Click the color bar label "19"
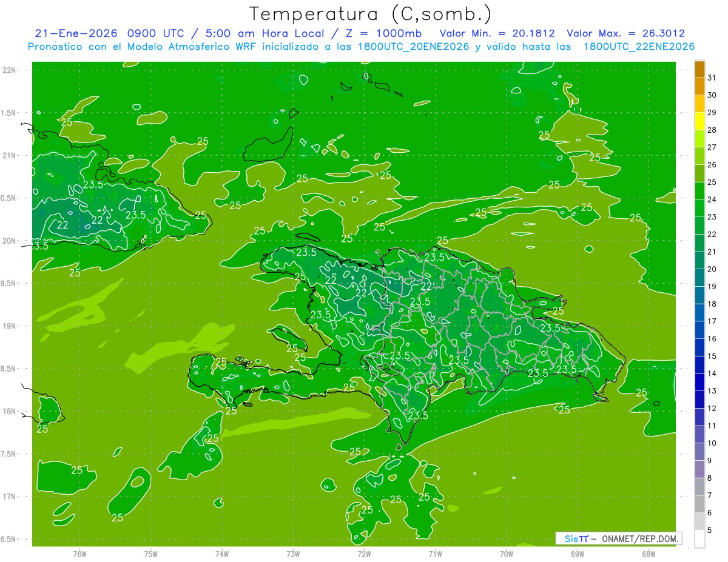The height and width of the screenshot is (562, 728). coord(712,287)
